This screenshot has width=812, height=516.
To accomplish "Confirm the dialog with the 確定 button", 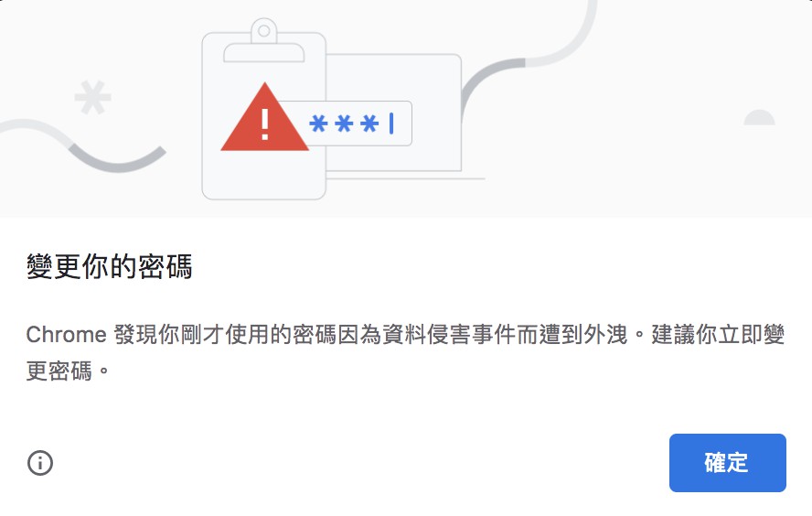I will (728, 463).
